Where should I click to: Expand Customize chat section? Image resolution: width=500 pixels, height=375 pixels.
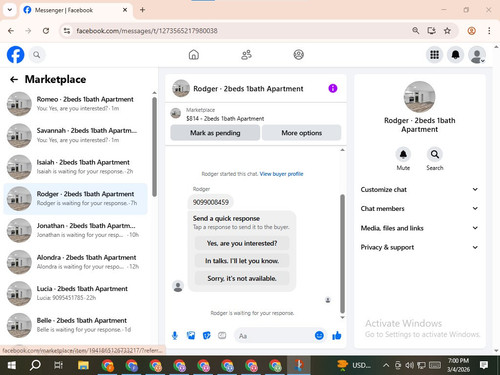point(419,190)
